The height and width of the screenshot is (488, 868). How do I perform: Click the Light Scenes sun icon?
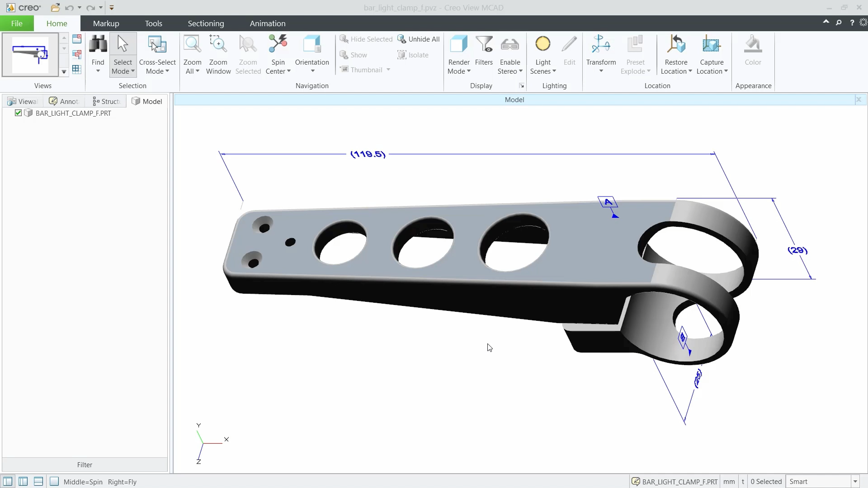542,44
